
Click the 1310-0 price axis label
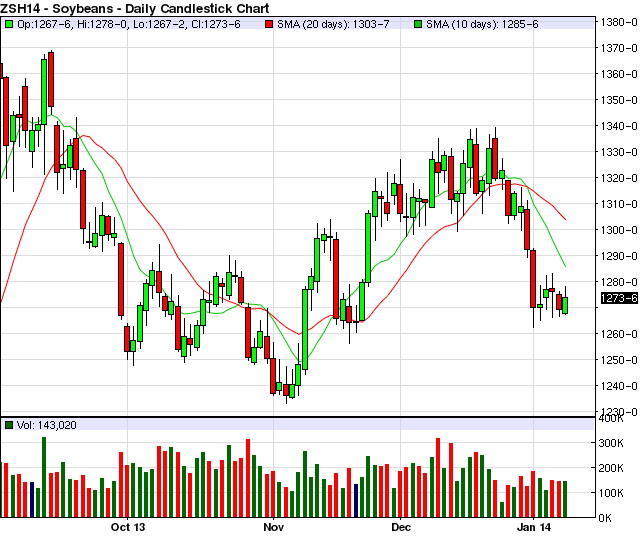[619, 204]
